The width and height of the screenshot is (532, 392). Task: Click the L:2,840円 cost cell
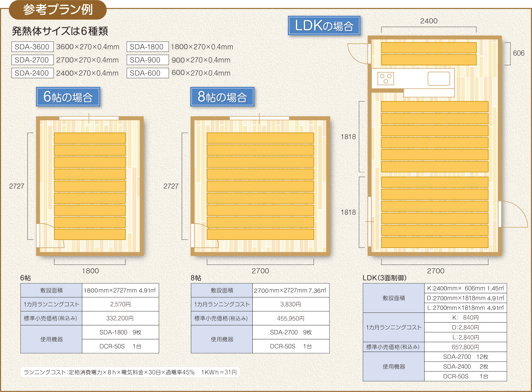coord(465,337)
